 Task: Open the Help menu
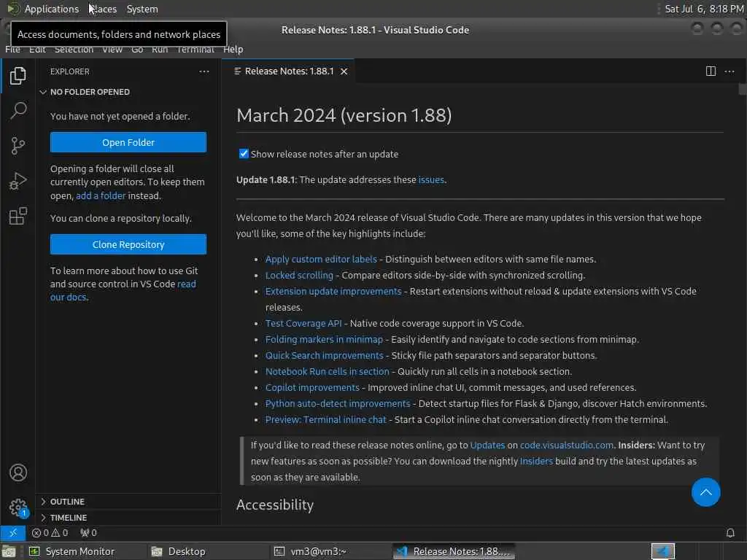[233, 50]
